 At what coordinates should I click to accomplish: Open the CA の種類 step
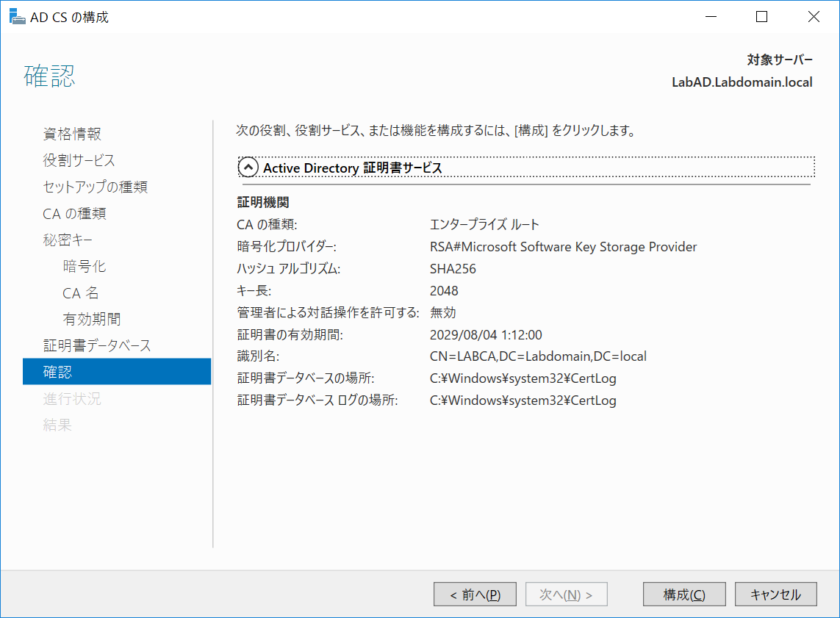click(74, 214)
